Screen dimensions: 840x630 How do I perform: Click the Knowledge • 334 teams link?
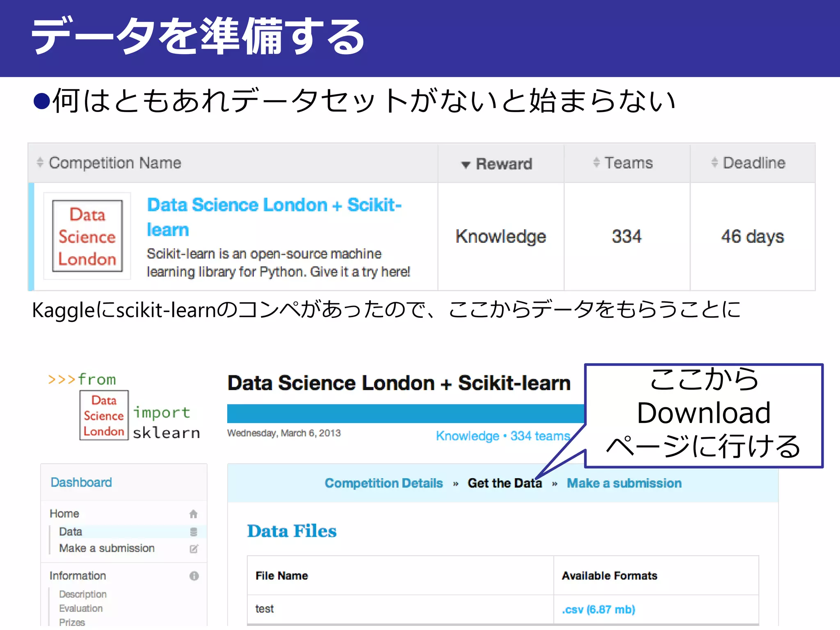point(503,436)
